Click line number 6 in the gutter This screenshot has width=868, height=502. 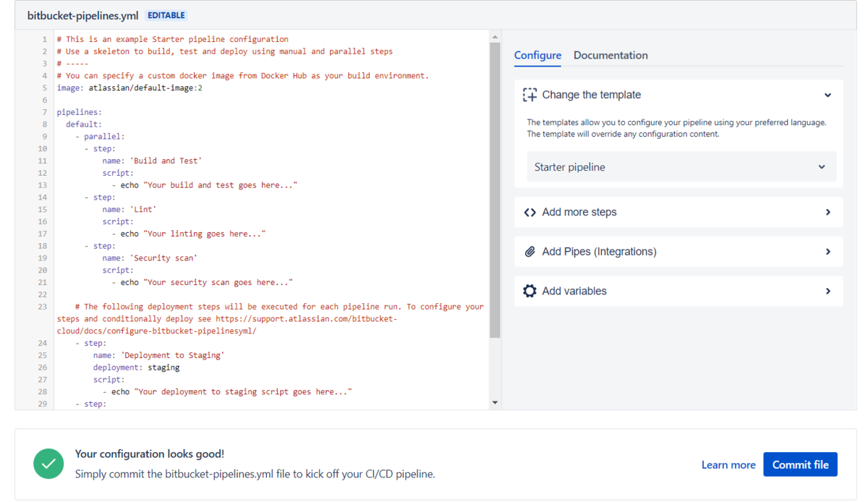pos(44,100)
